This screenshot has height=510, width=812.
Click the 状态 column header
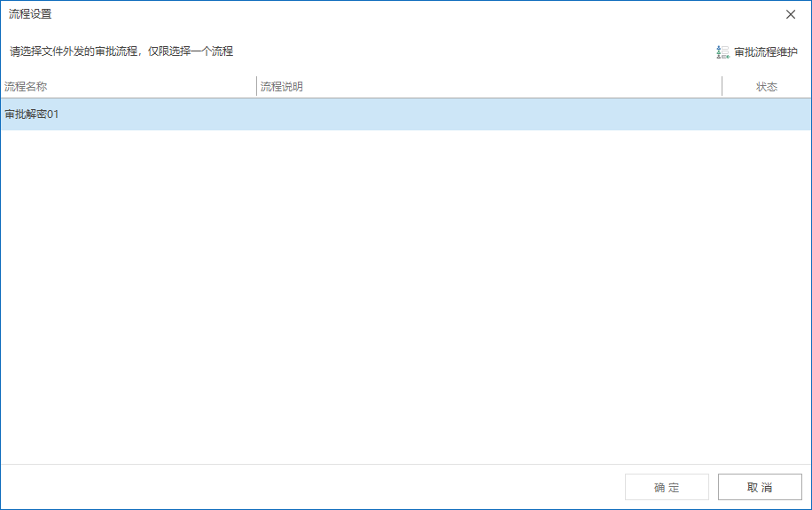pos(767,87)
